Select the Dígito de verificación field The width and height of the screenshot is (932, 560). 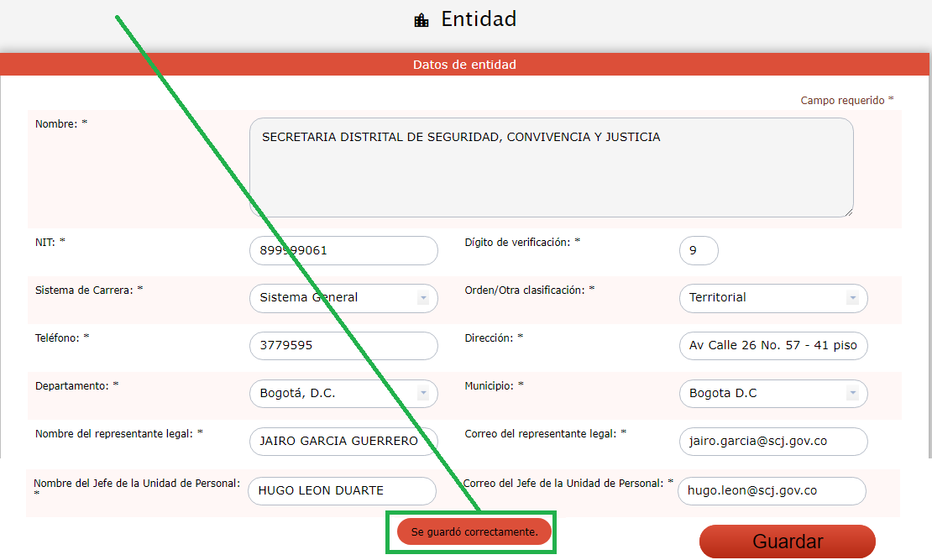[698, 250]
